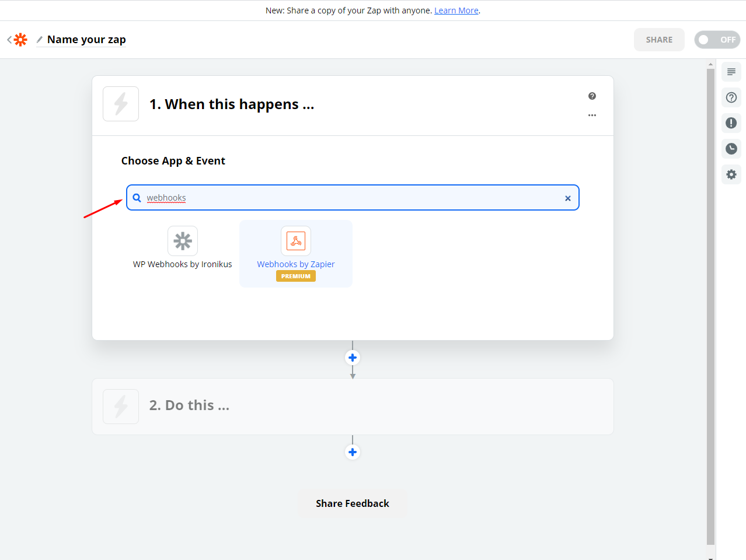
Task: Open the step 1 three-dot options menu
Action: [592, 116]
